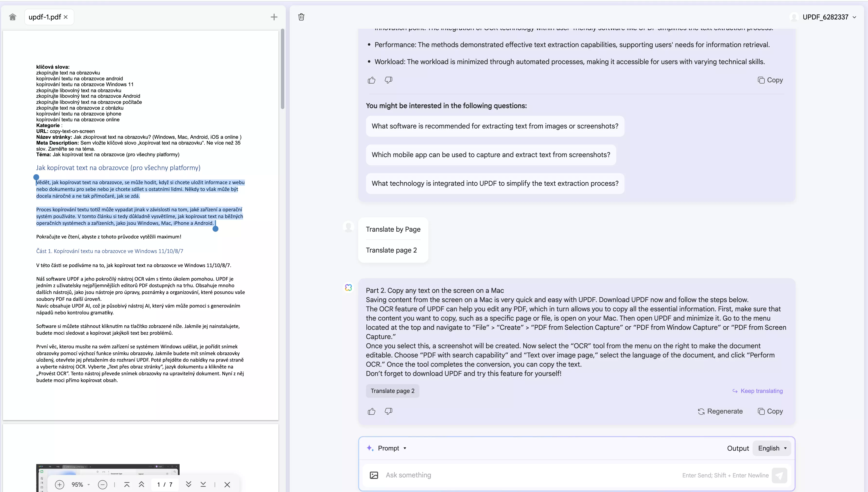Click the home icon in top-left corner
Viewport: 868px width, 492px height.
pos(12,17)
